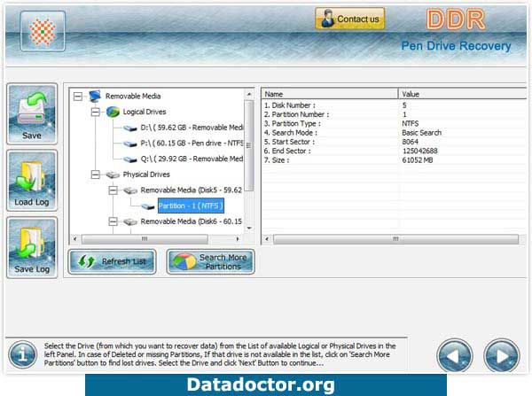Click the '4. Search Mode :' row
This screenshot has width=532, height=396.
(394, 133)
